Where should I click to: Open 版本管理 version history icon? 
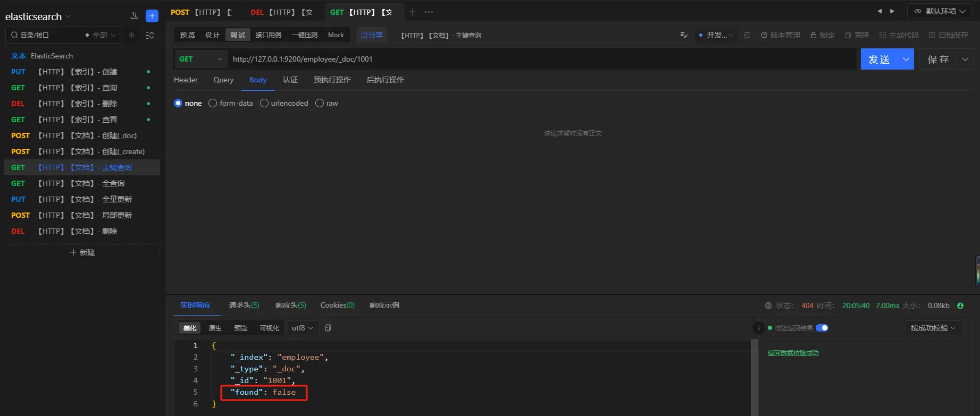764,35
